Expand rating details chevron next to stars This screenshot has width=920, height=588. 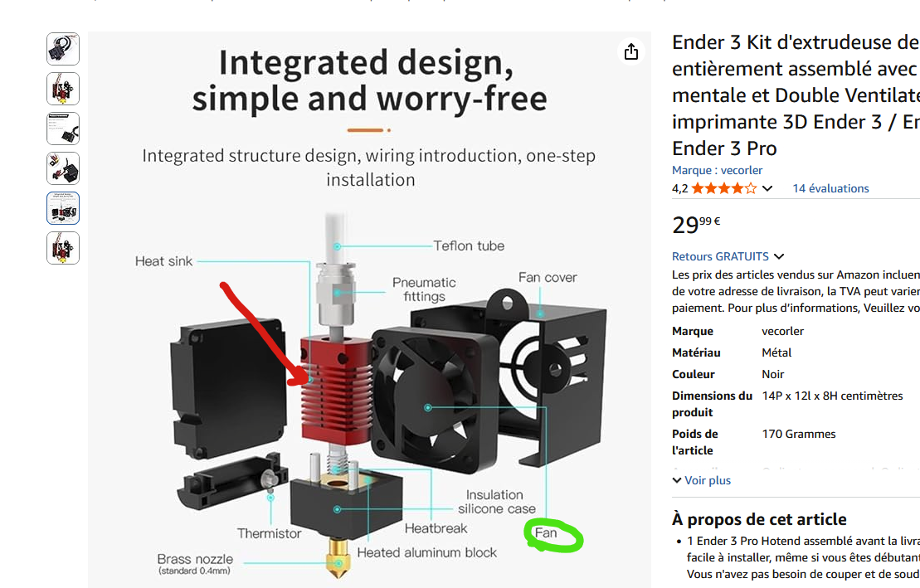(x=767, y=188)
